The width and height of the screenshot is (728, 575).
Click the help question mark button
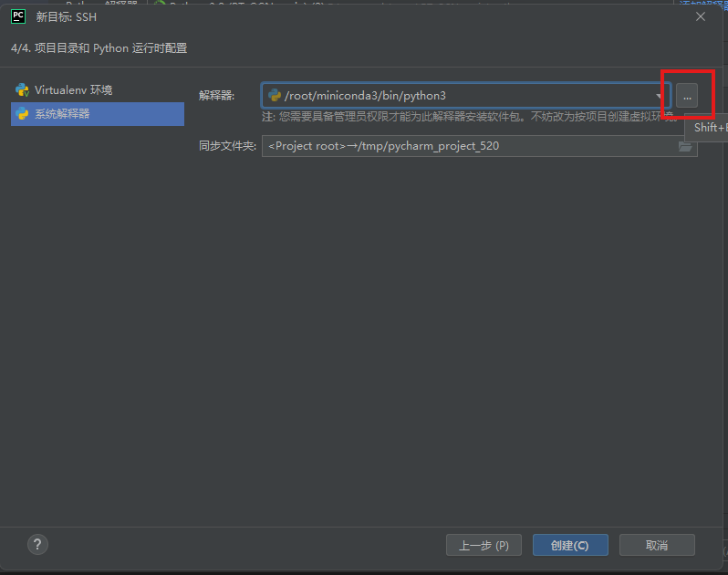[37, 544]
